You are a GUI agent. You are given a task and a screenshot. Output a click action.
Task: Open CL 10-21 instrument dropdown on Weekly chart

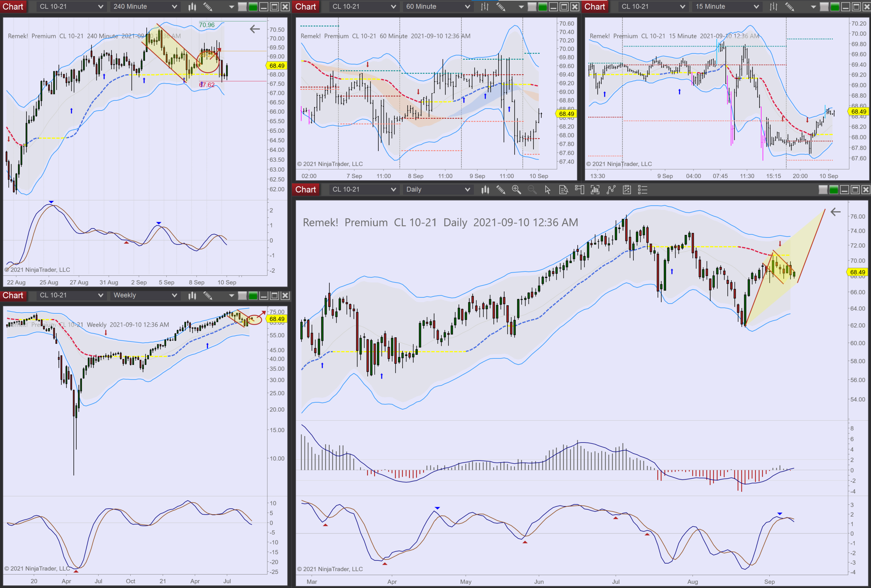coord(70,295)
